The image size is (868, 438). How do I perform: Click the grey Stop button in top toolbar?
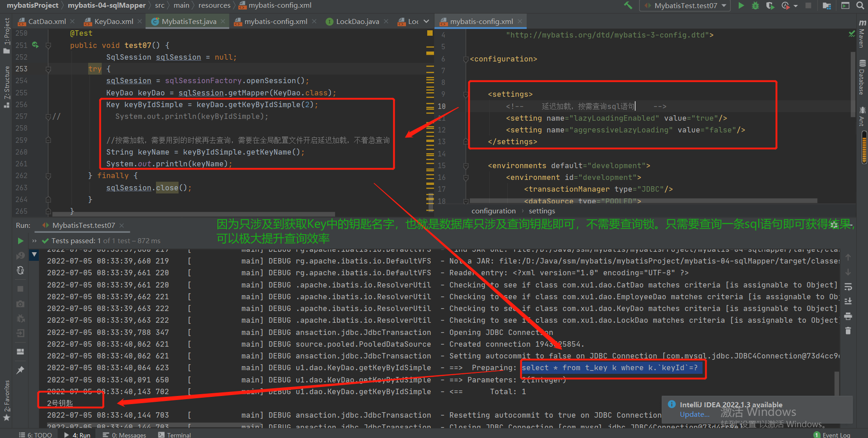coord(808,5)
